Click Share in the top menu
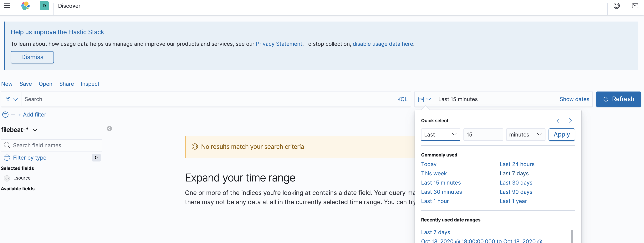This screenshot has height=243, width=644. [x=66, y=84]
